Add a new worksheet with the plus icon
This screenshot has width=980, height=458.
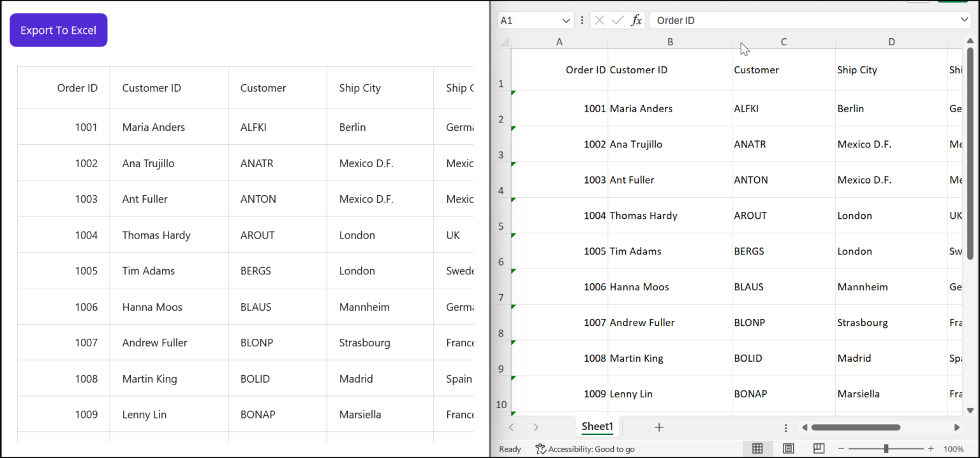pyautogui.click(x=659, y=427)
